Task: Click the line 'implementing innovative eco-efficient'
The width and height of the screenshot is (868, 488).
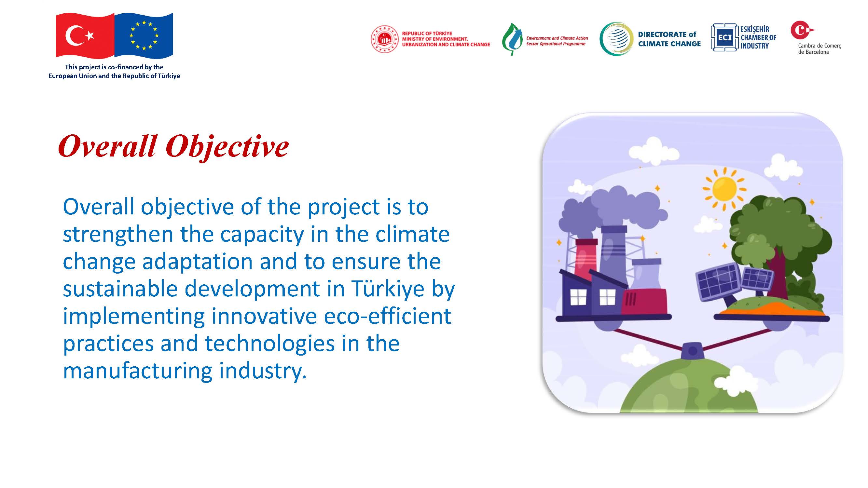Action: [257, 317]
